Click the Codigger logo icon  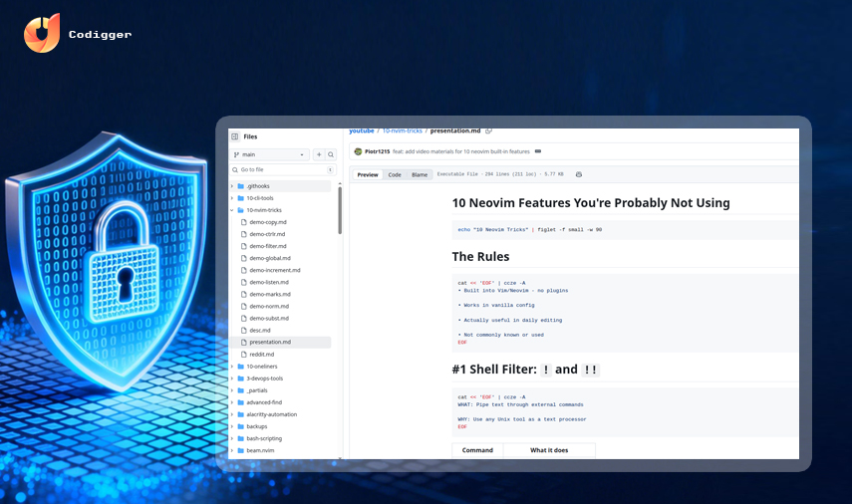42,33
